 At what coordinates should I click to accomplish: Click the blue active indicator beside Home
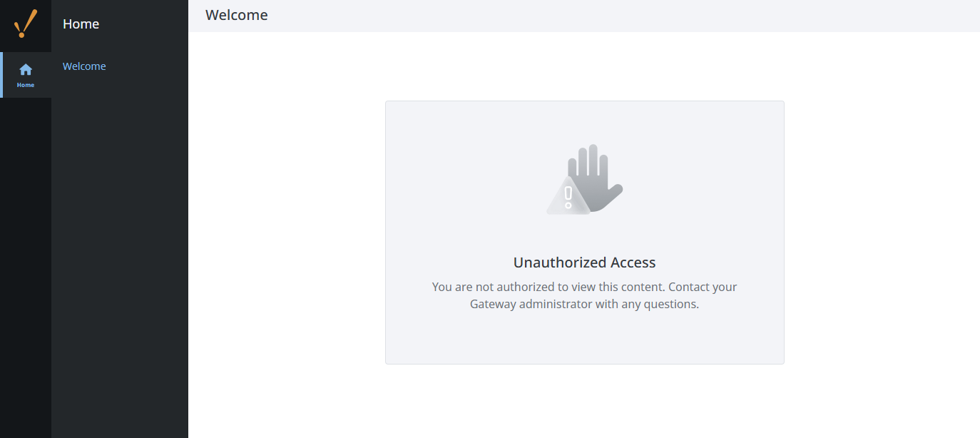pos(1,75)
